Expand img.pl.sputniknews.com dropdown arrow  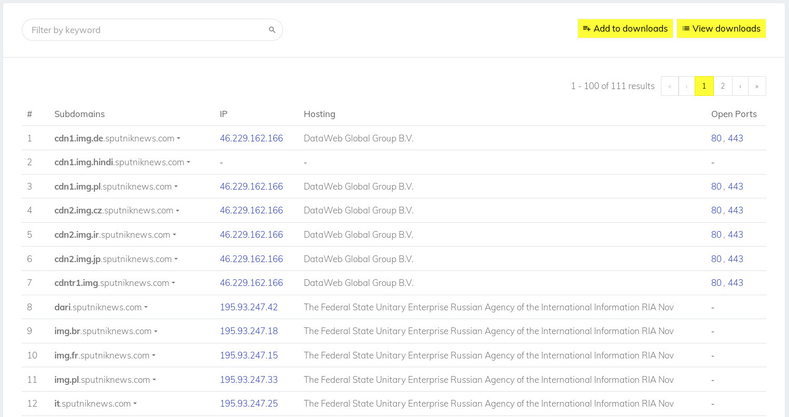point(154,380)
